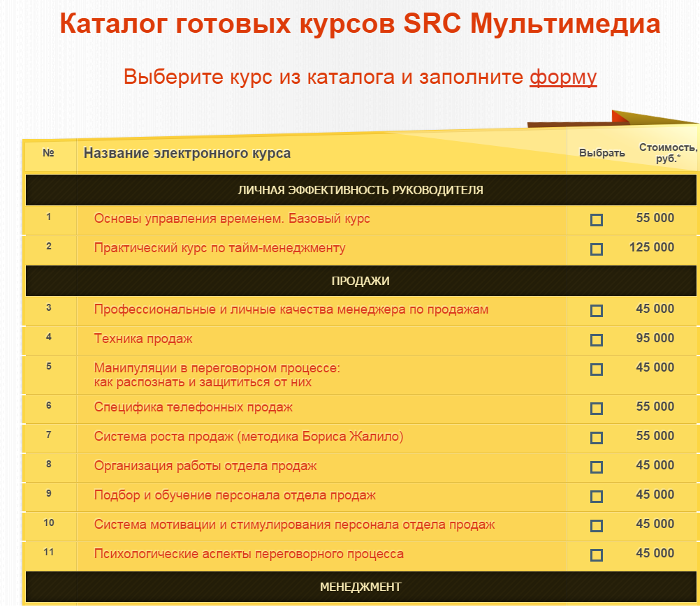Open the 'Техника продаж' course link
This screenshot has width=700, height=607.
pos(143,339)
